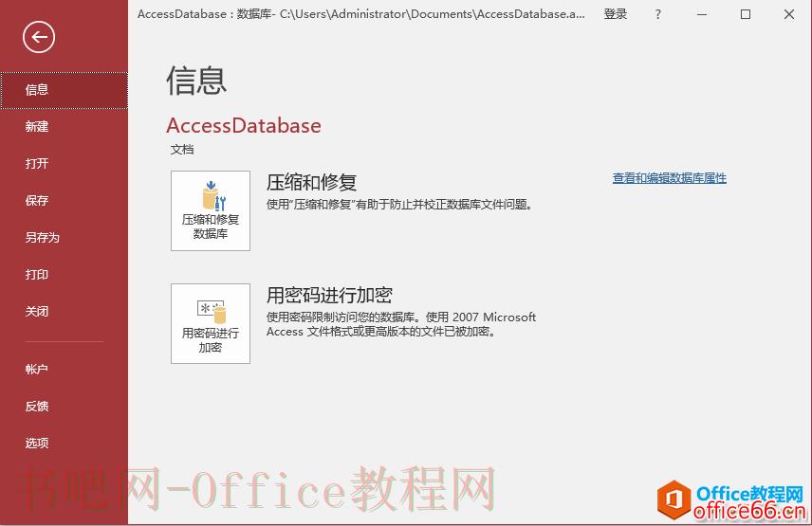
Task: Click the AccessDatabase database name heading
Action: tap(244, 126)
